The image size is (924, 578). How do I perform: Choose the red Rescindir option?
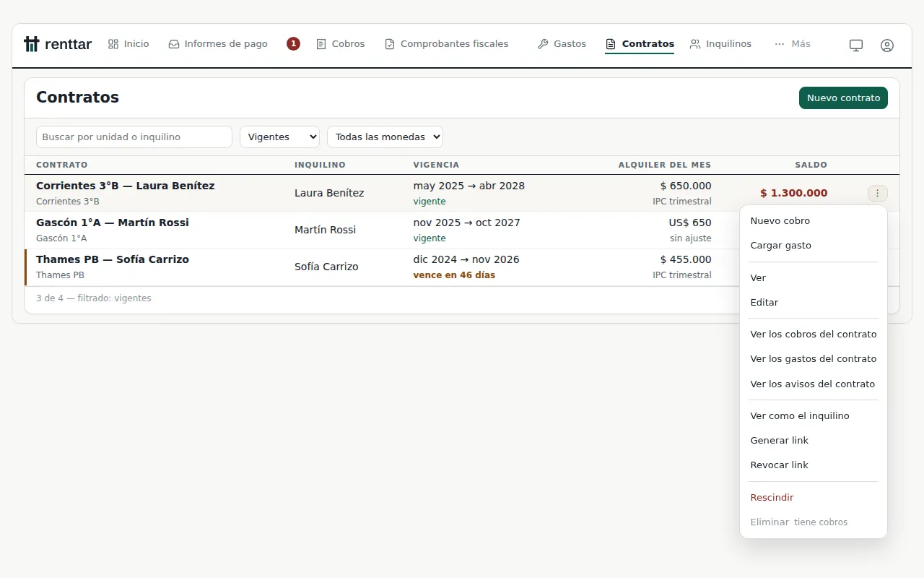click(814, 498)
